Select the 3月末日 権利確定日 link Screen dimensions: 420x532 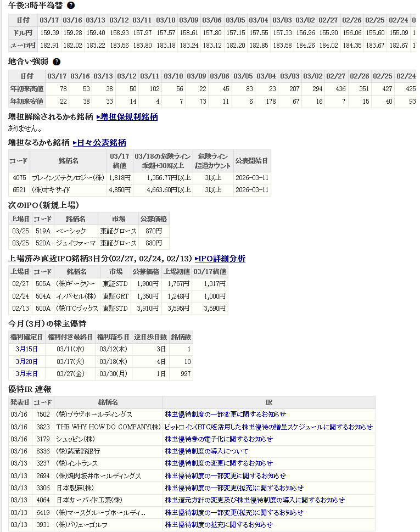pos(27,374)
